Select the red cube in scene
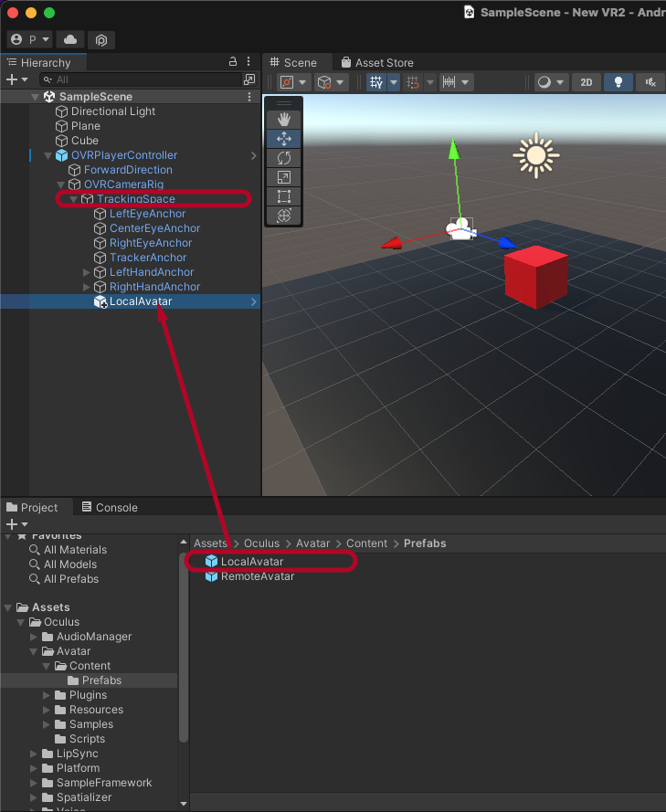Image resolution: width=666 pixels, height=812 pixels. [536, 277]
